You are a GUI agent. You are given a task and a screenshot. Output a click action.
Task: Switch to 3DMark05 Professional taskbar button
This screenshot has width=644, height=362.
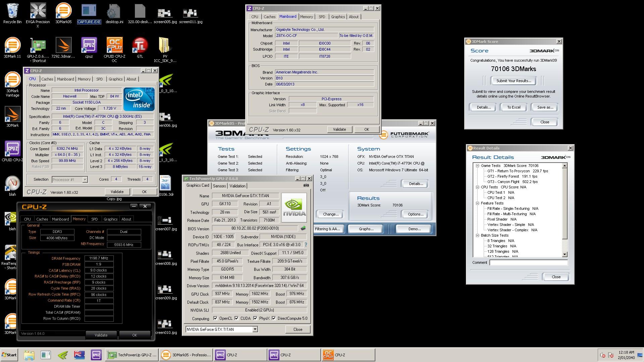point(186,355)
